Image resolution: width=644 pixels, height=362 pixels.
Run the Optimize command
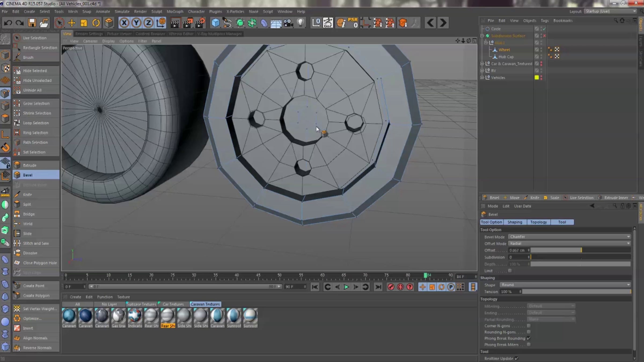(36, 318)
